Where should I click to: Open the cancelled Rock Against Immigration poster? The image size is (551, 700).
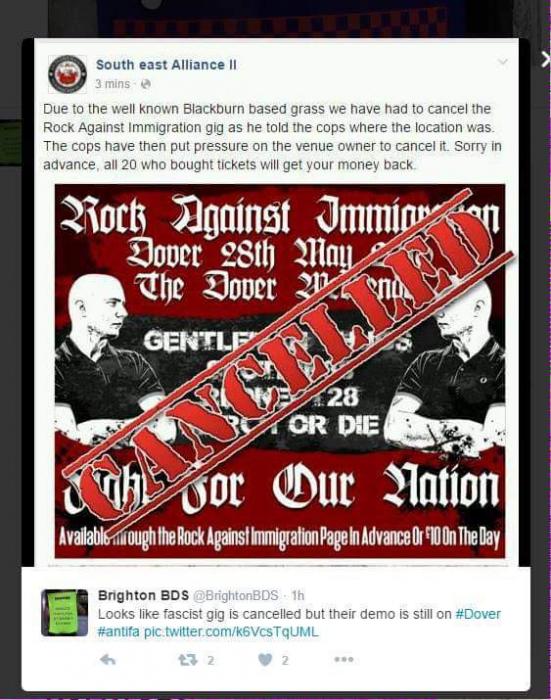point(280,371)
